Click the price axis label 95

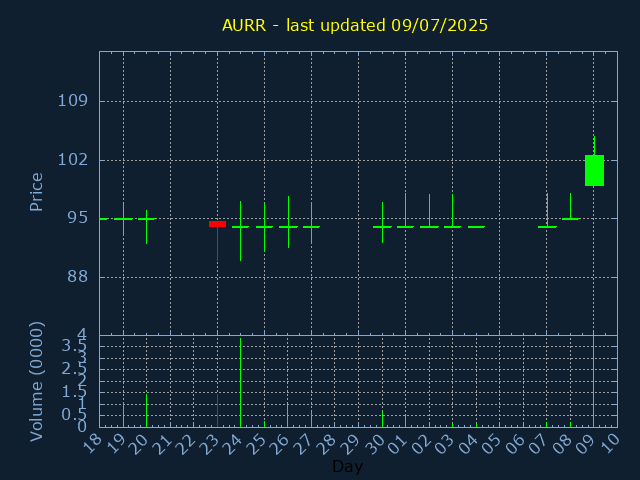tap(78, 218)
